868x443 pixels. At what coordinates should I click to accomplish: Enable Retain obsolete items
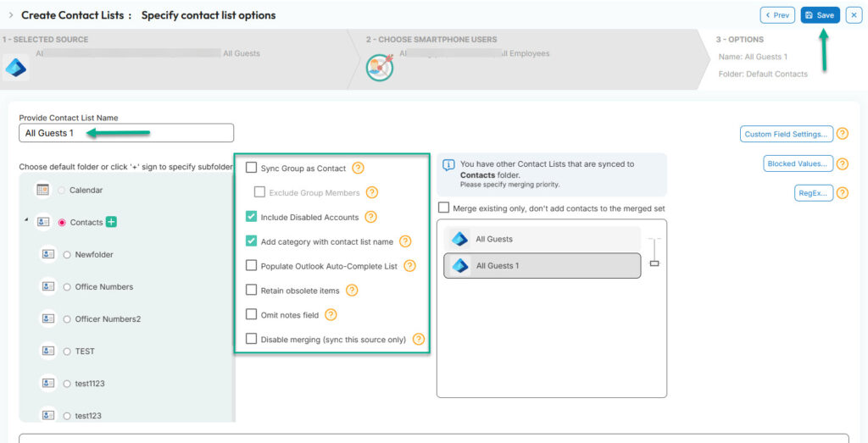(251, 290)
